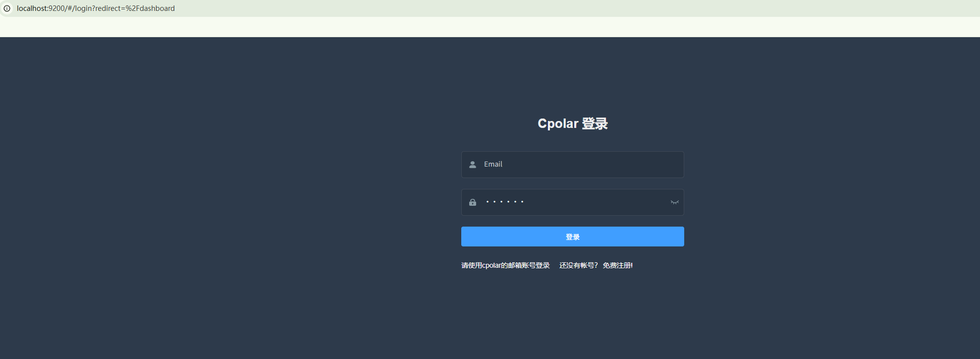The image size is (980, 359).
Task: Toggle password visibility eye icon
Action: tap(675, 202)
